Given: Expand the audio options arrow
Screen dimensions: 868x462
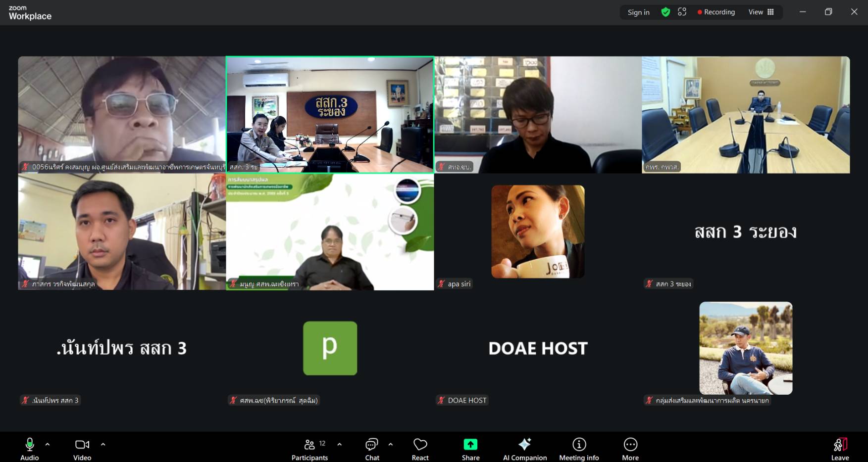Looking at the screenshot, I should point(48,445).
